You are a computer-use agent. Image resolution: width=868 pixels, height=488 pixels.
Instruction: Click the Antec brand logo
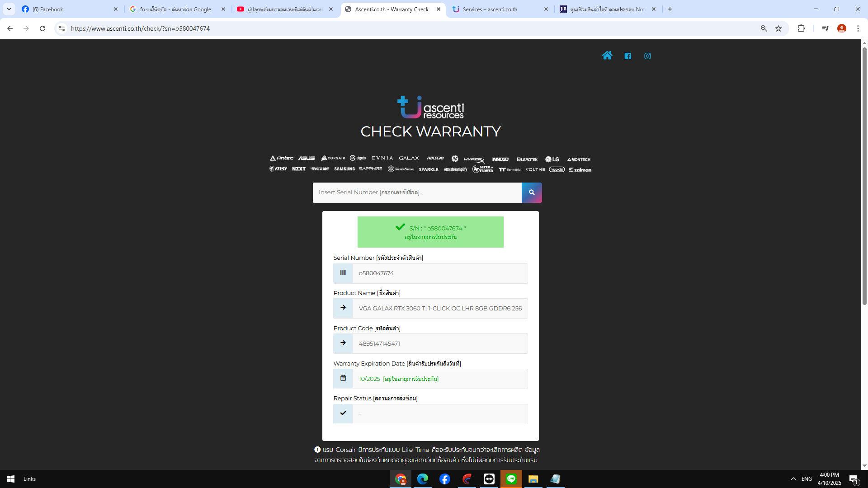(x=282, y=158)
